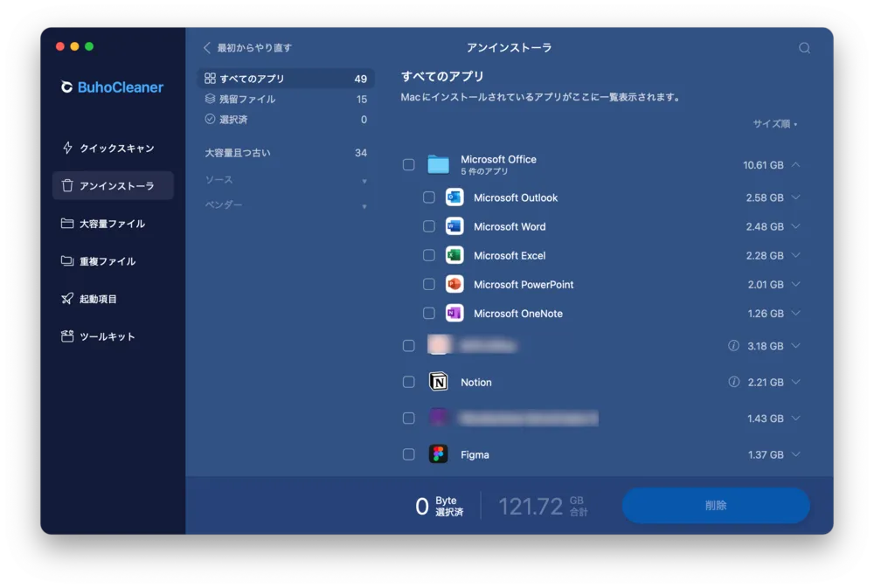The image size is (874, 588).
Task: Click the search magnifier icon
Action: 804,48
